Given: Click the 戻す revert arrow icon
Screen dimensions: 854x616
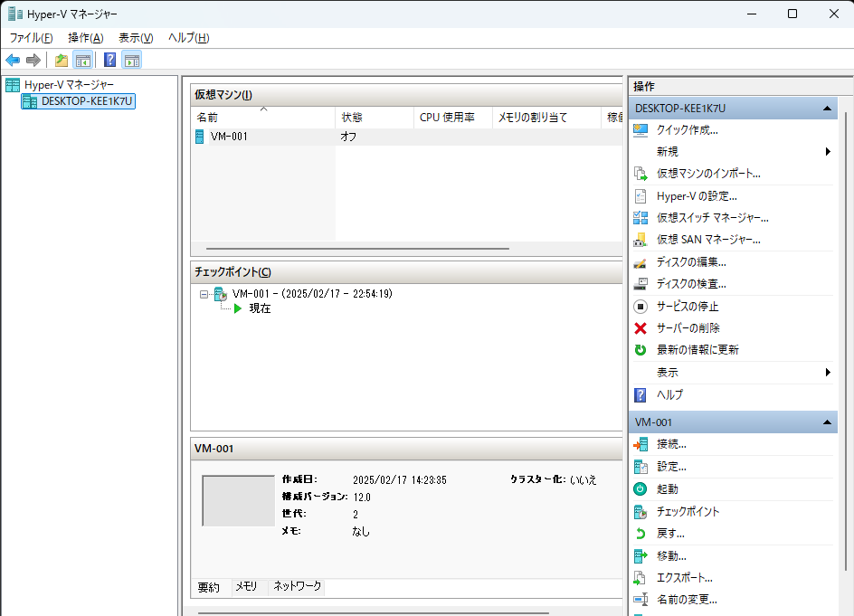Looking at the screenshot, I should tap(640, 534).
